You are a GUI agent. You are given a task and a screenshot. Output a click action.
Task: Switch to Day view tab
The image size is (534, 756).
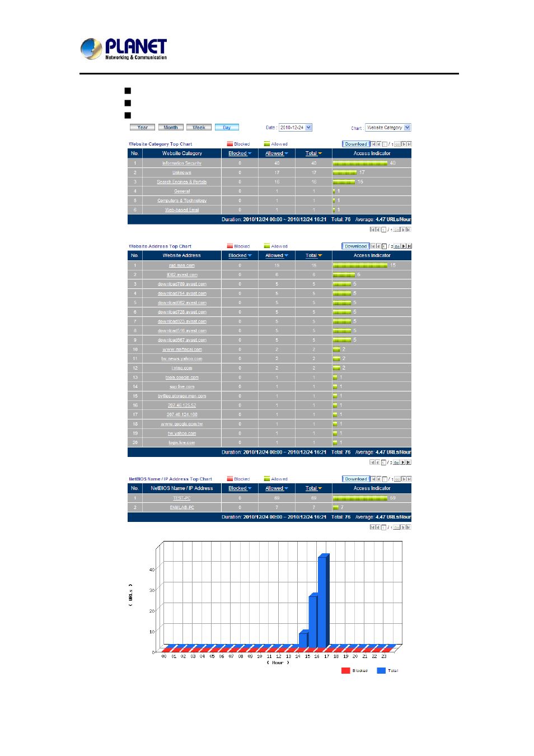coord(227,128)
